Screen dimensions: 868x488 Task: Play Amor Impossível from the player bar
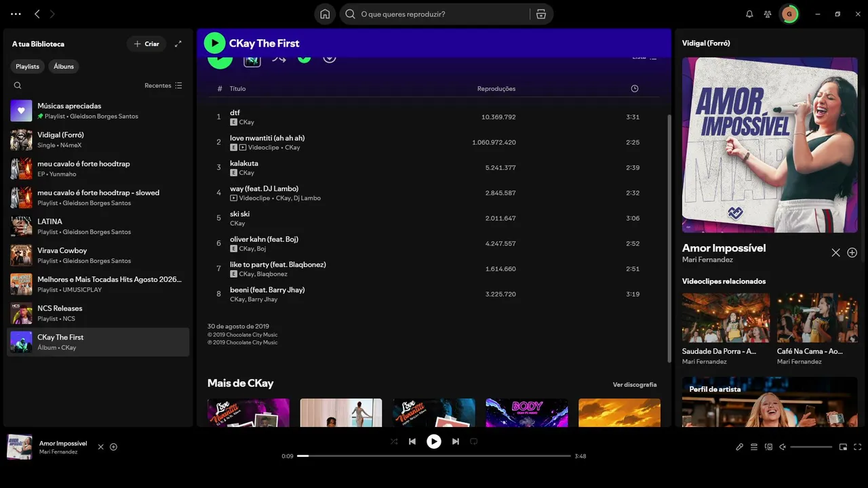coord(434,442)
